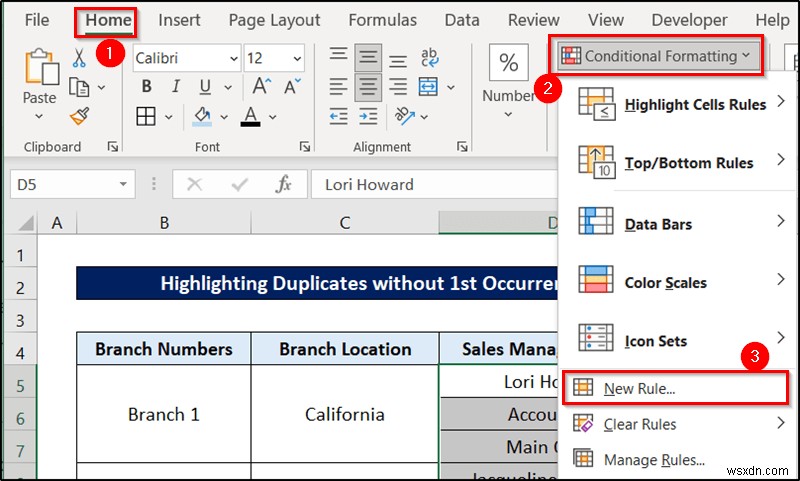Click the Cancel X icon in formula bar
This screenshot has height=481, width=800.
[x=194, y=184]
